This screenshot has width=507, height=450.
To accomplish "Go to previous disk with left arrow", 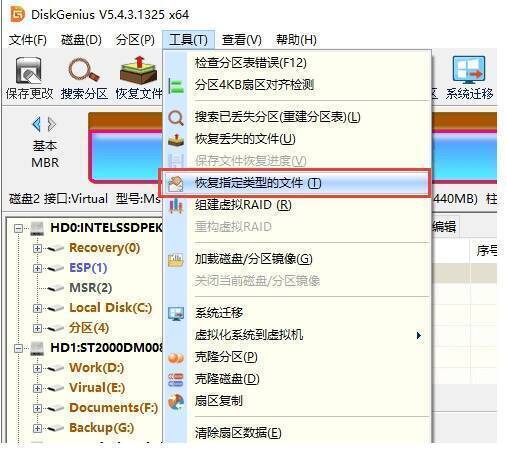I will 37,124.
